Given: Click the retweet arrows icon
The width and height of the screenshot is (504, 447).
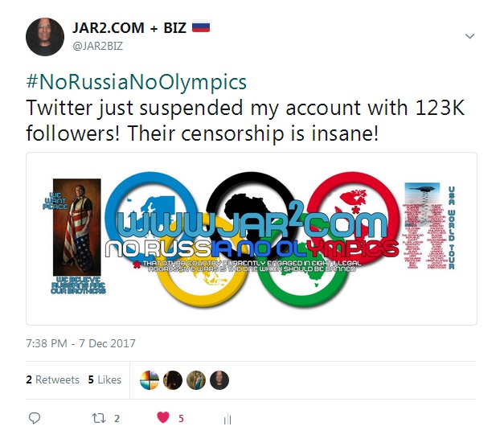Looking at the screenshot, I should [98, 418].
